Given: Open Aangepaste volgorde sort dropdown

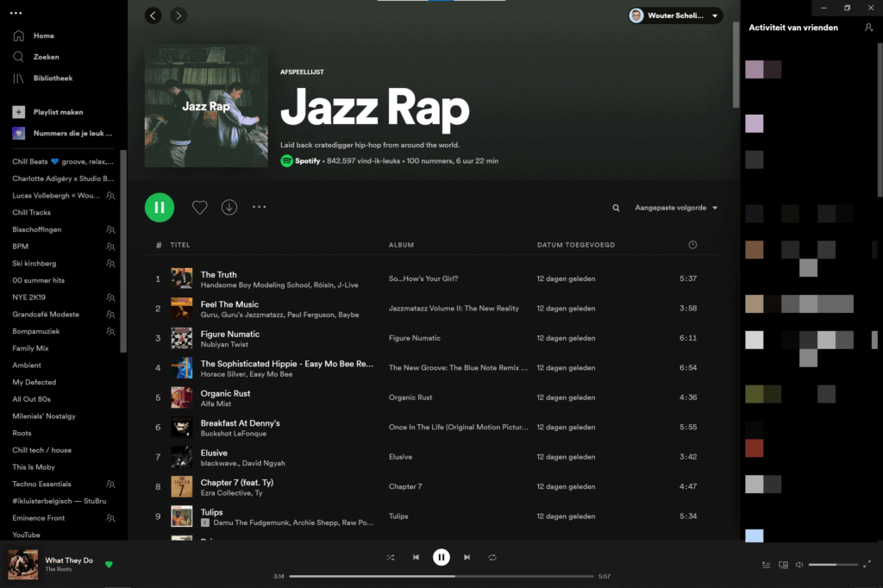Looking at the screenshot, I should [676, 208].
